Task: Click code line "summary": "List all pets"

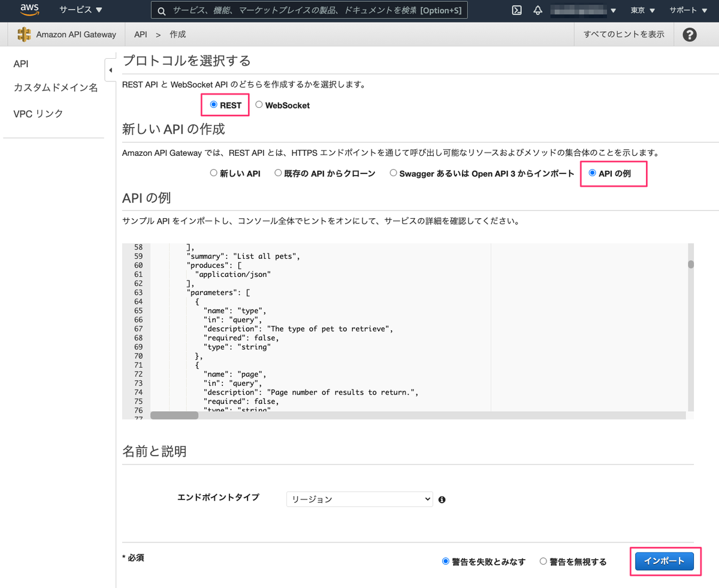Action: 243,256
